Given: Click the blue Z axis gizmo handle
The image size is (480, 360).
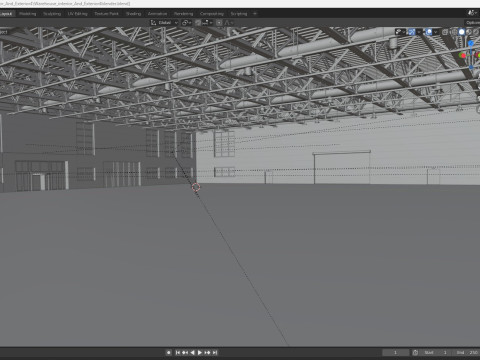Looking at the screenshot, I should tap(471, 44).
